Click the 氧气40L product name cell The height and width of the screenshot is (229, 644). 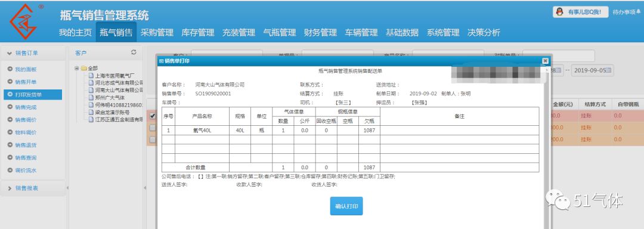(x=202, y=131)
